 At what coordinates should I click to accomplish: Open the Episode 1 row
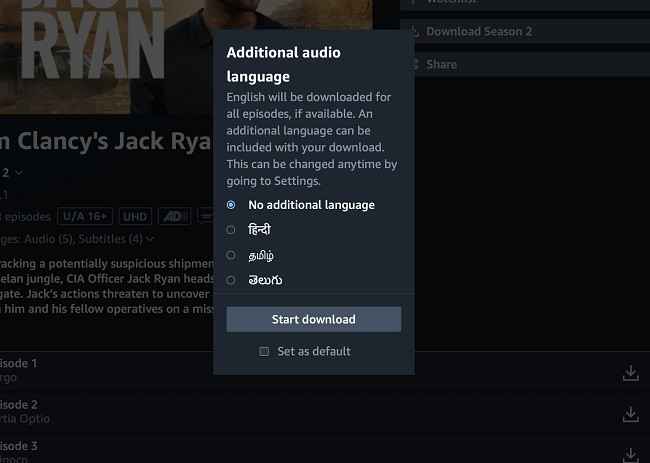point(325,372)
